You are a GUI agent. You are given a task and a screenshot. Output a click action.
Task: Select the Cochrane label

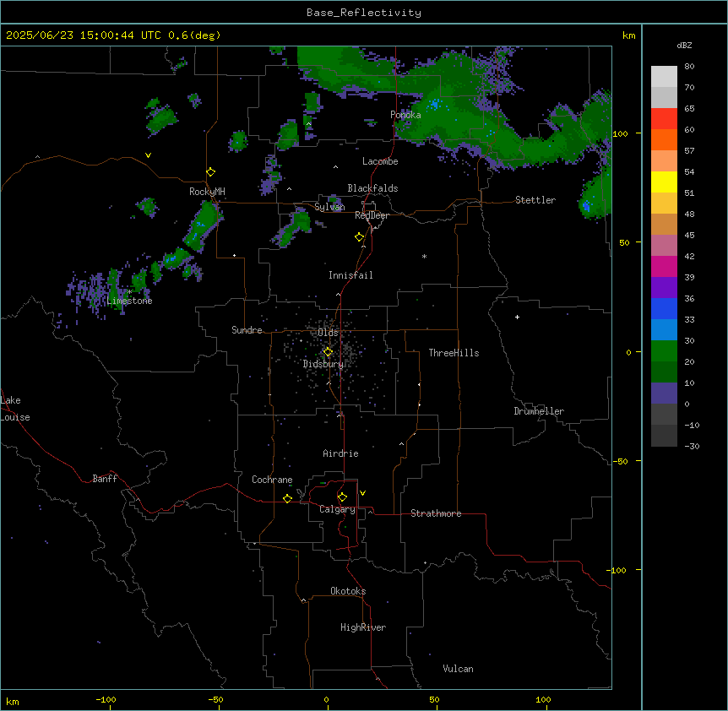click(x=272, y=480)
